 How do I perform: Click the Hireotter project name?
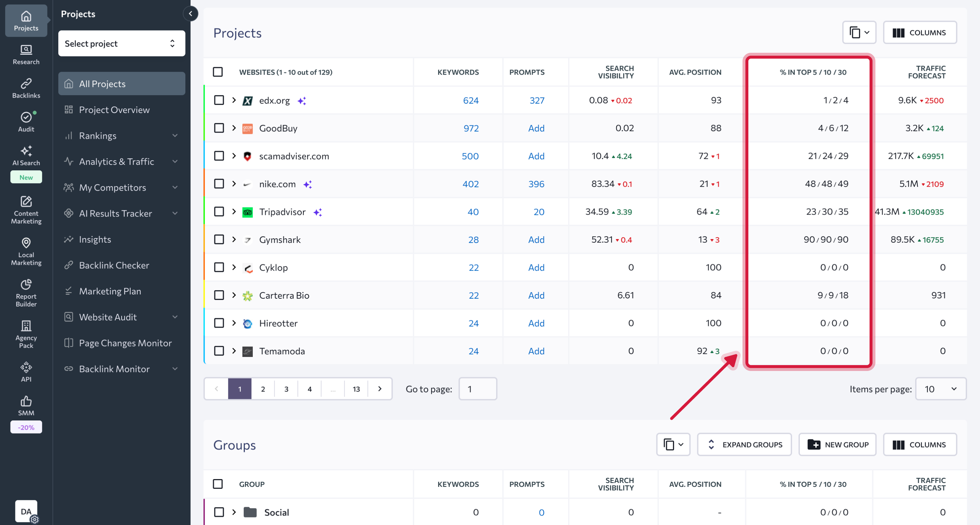(278, 323)
